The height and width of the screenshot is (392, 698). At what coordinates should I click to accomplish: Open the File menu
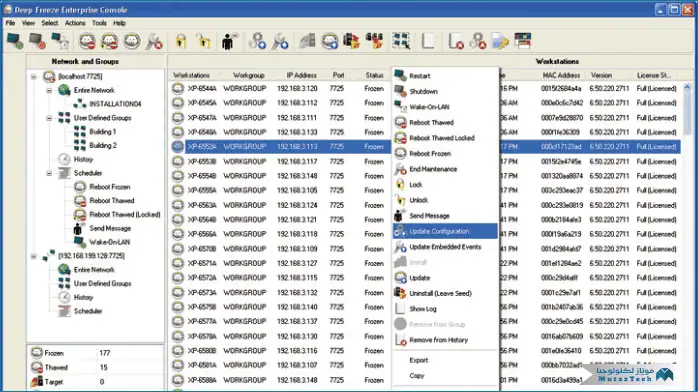(10, 23)
